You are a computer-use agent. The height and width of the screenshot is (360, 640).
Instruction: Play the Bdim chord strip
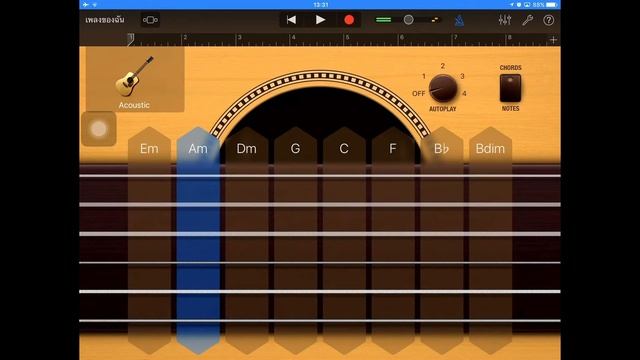tap(490, 240)
